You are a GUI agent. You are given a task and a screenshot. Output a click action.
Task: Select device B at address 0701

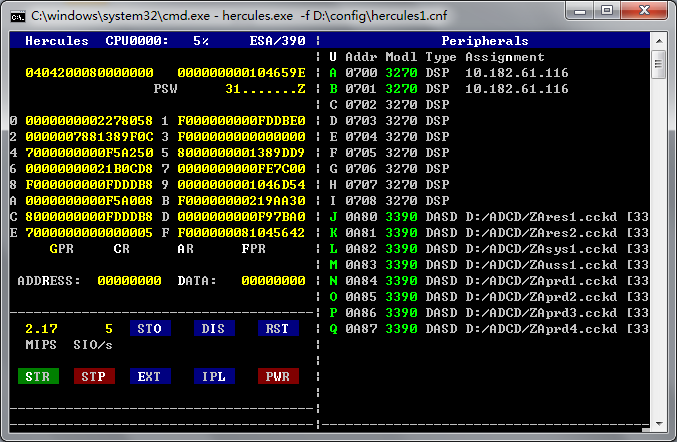(x=449, y=89)
